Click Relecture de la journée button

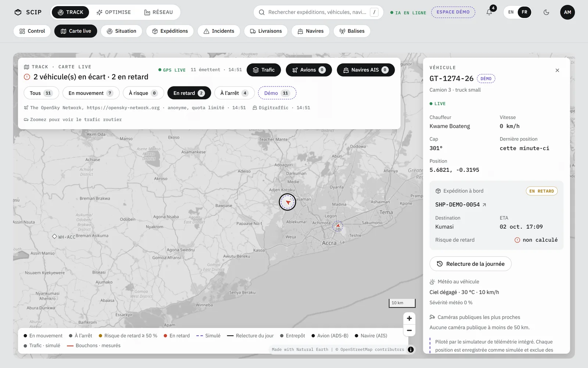pos(470,264)
